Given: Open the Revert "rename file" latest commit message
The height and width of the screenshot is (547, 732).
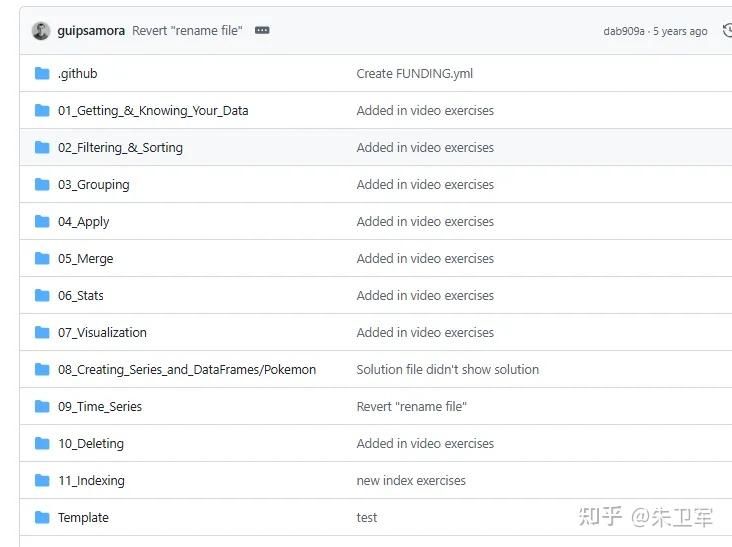Looking at the screenshot, I should pos(187,31).
